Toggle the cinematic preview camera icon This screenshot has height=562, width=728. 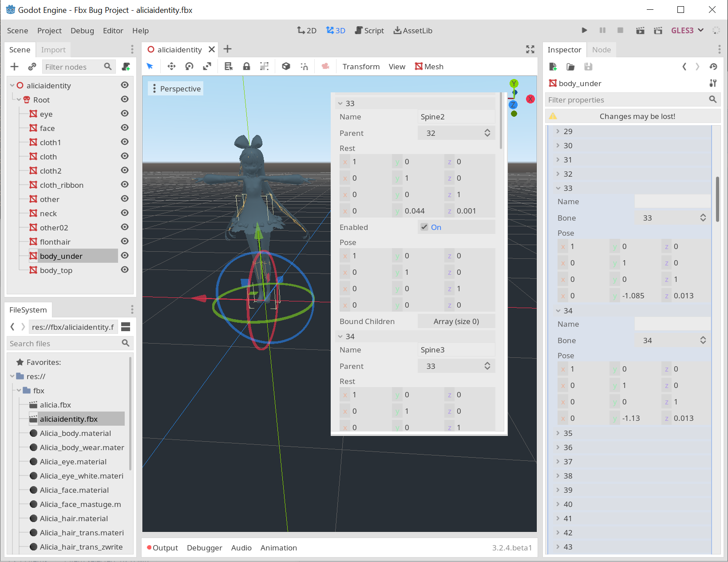click(325, 66)
